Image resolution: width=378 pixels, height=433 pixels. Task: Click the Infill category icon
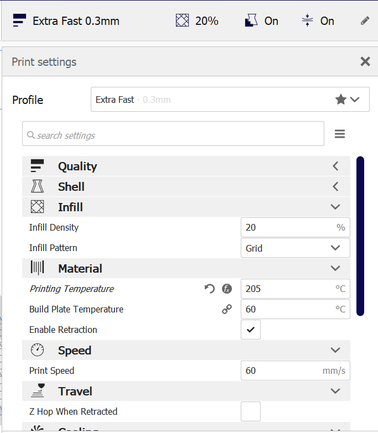[37, 207]
